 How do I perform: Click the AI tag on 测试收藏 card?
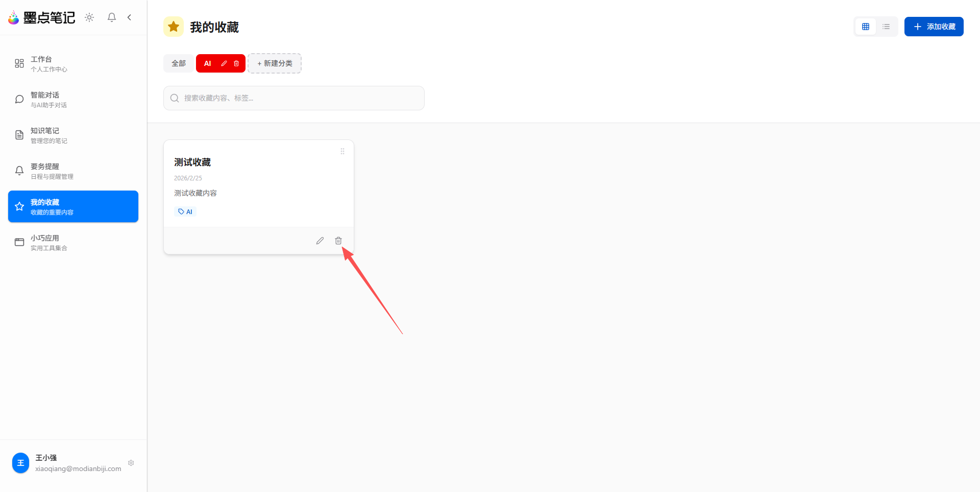[185, 212]
